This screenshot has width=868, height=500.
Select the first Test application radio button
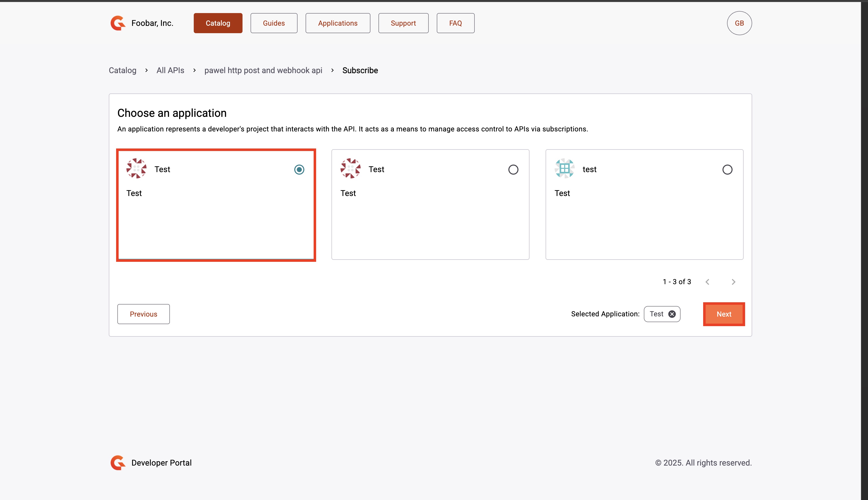(299, 170)
